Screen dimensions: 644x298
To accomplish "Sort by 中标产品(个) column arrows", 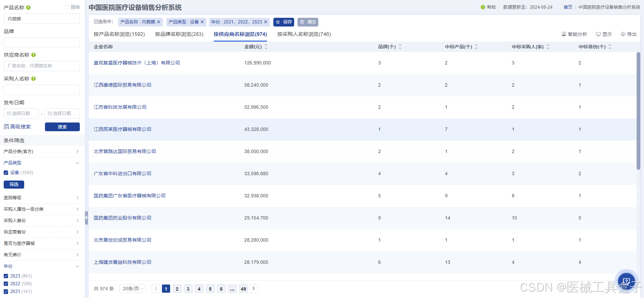I will coord(476,47).
